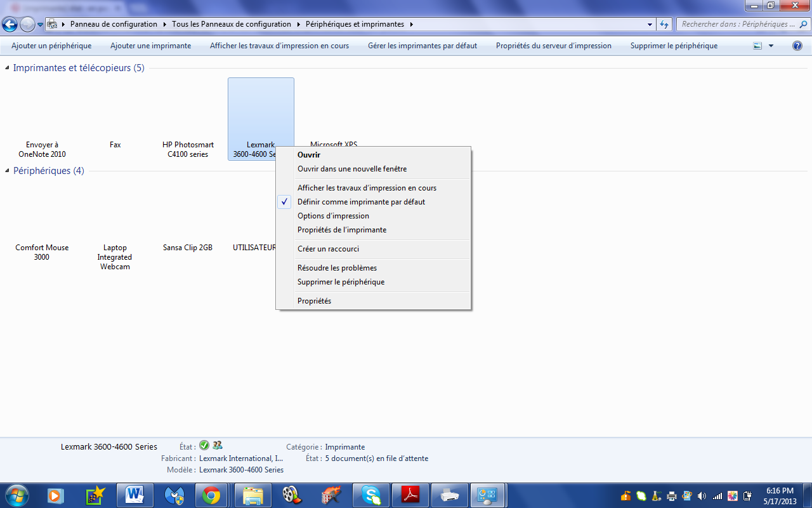Viewport: 812px width, 508px height.
Task: Switch to Adobe Reader on the taskbar
Action: point(410,495)
